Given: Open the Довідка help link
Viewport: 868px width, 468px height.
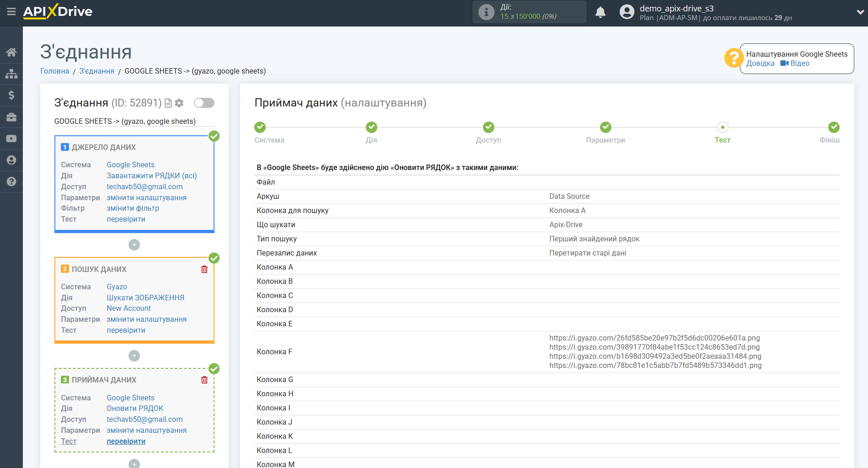Looking at the screenshot, I should point(760,64).
